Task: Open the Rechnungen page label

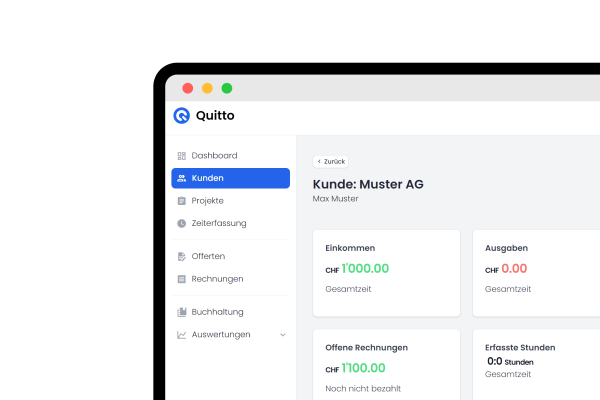Action: (x=217, y=279)
